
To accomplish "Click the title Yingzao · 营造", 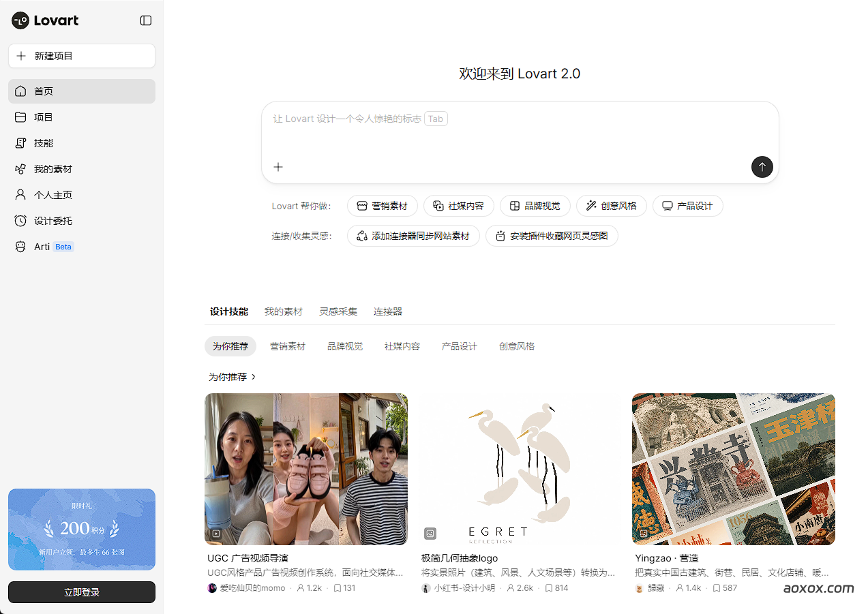I will [x=667, y=558].
